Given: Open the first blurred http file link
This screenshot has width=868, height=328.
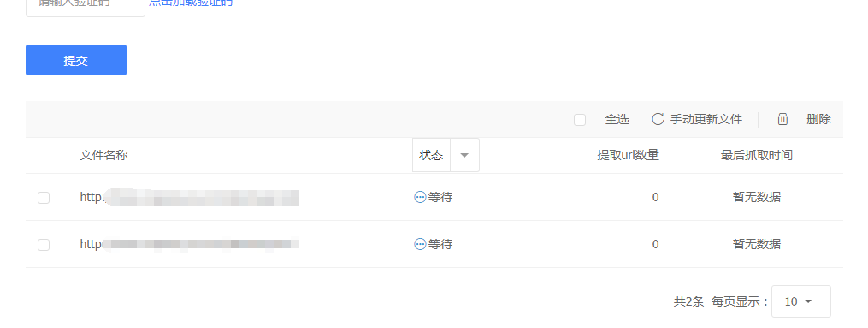Looking at the screenshot, I should pos(189,197).
